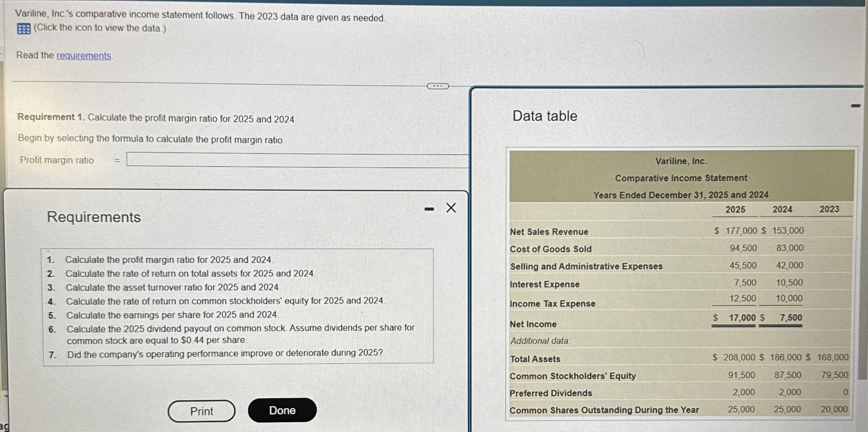Click the Done button
Viewport: 868px width, 432px height.
[x=281, y=410]
